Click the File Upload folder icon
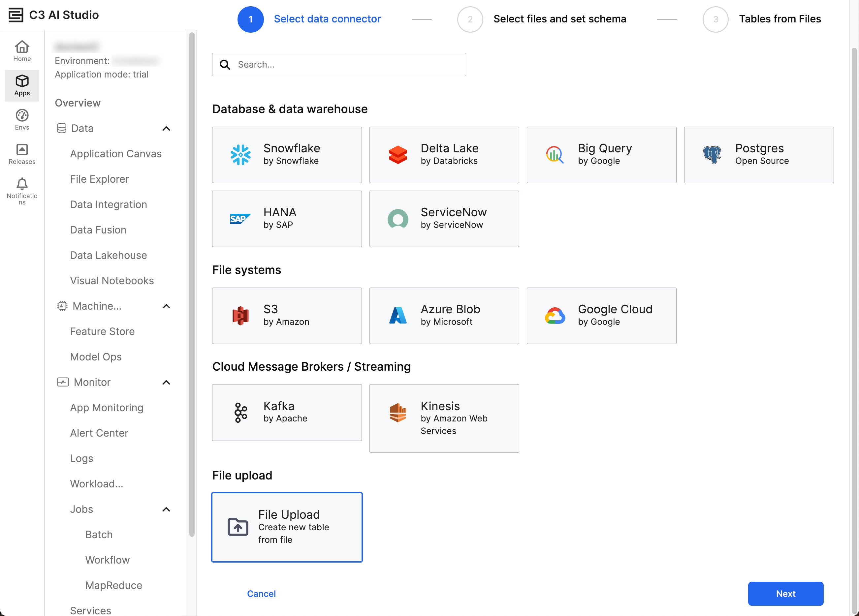The image size is (859, 616). (238, 527)
